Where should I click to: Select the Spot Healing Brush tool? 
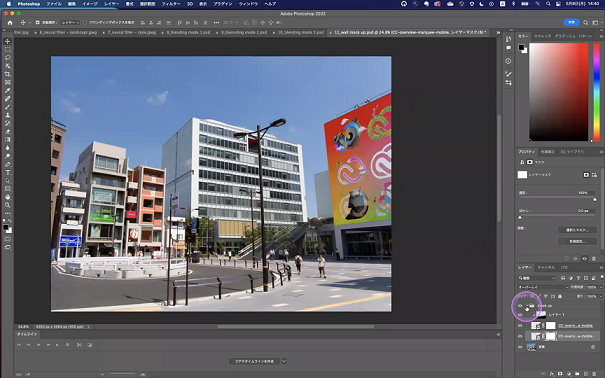(x=8, y=99)
